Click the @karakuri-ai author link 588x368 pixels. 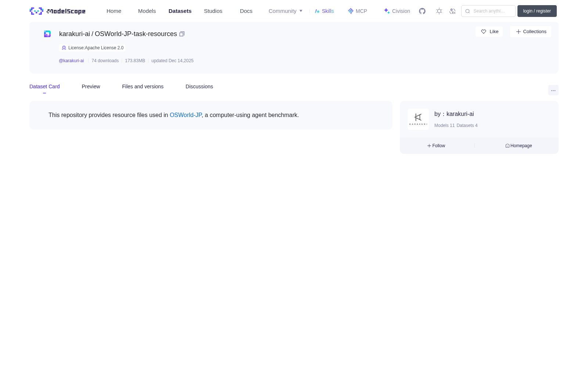coord(71,61)
